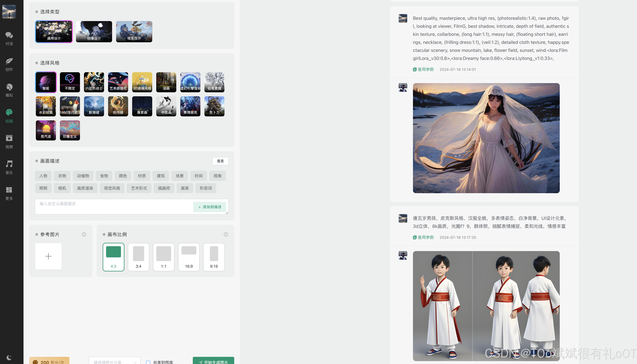
Task: Open the 创作 writing feather icon
Action: [x=9, y=64]
